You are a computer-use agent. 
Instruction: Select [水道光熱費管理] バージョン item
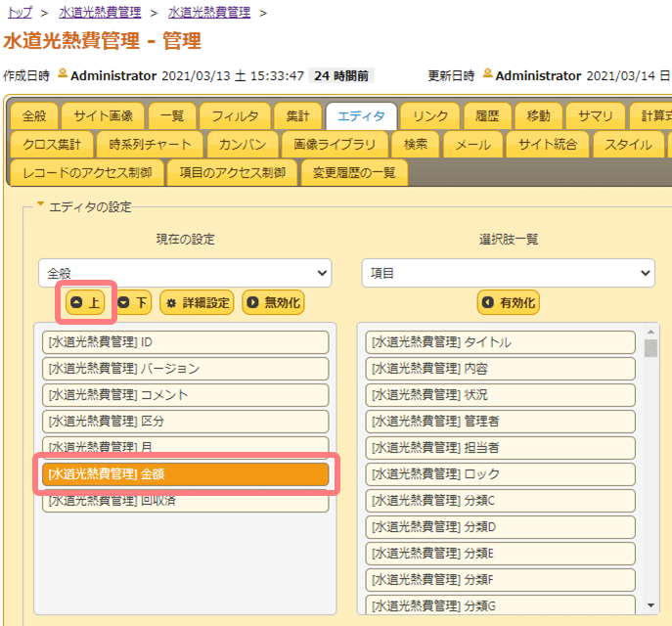click(x=185, y=369)
